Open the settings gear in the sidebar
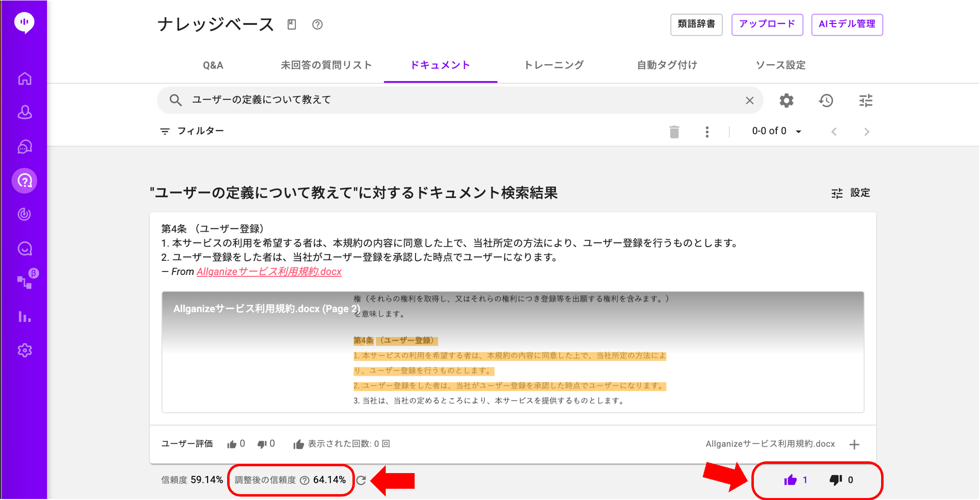This screenshot has height=500, width=980. (24, 350)
